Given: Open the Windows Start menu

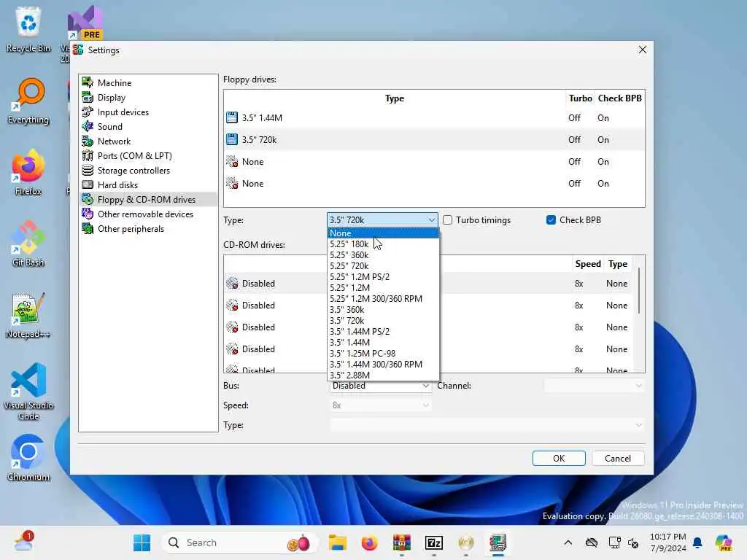Looking at the screenshot, I should (142, 542).
